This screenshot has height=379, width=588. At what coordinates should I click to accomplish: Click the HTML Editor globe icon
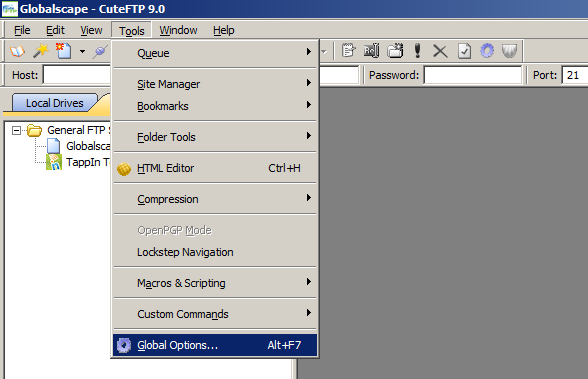(124, 169)
